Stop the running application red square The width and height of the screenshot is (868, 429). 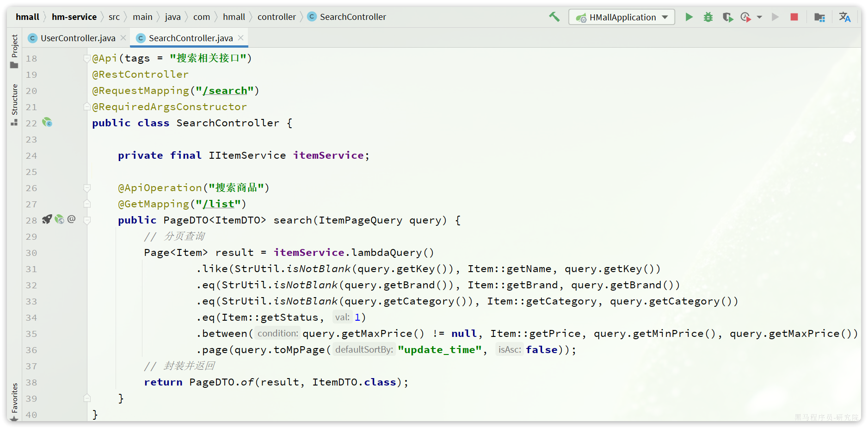pyautogui.click(x=794, y=17)
